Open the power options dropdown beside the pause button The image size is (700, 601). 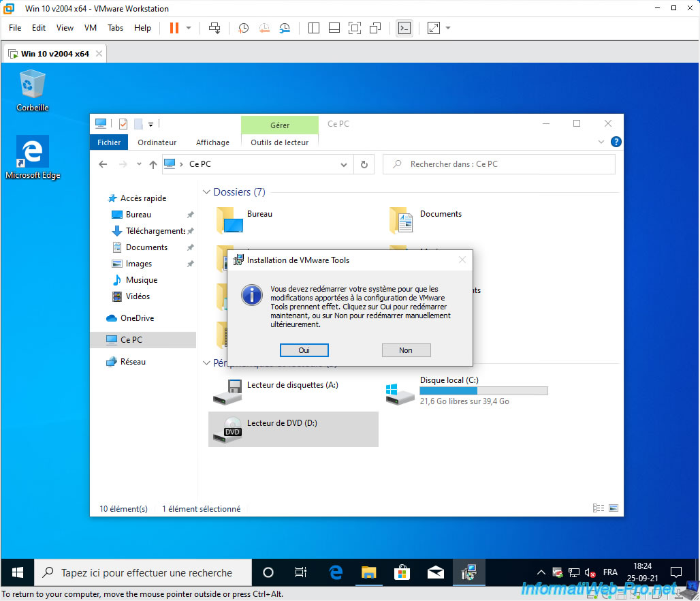click(189, 28)
